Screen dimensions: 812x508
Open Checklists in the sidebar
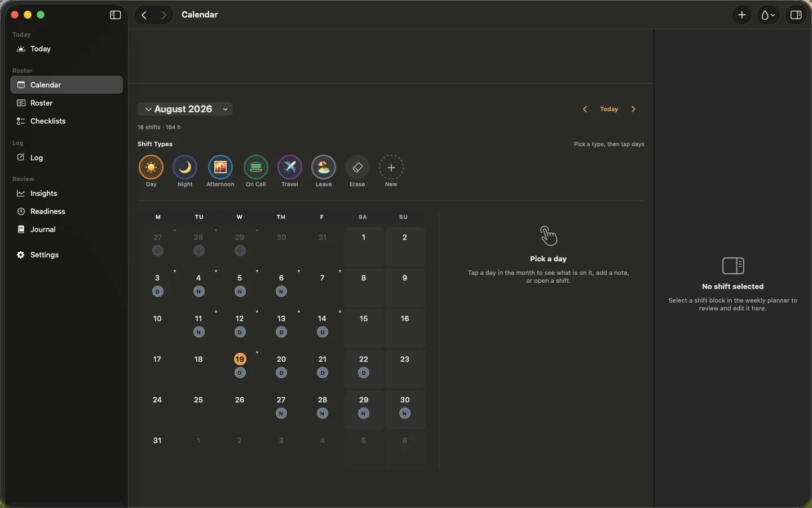click(67, 121)
